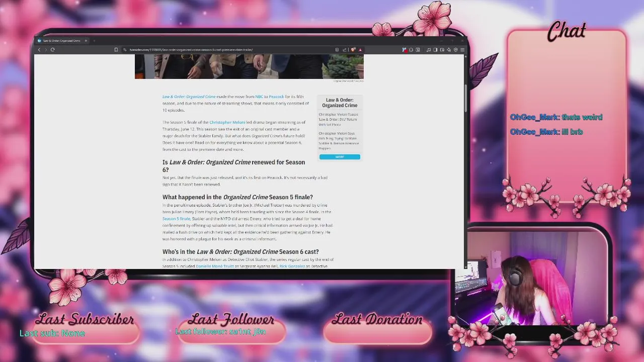Open the Season 5 finale link
The height and width of the screenshot is (362, 644).
point(176,219)
